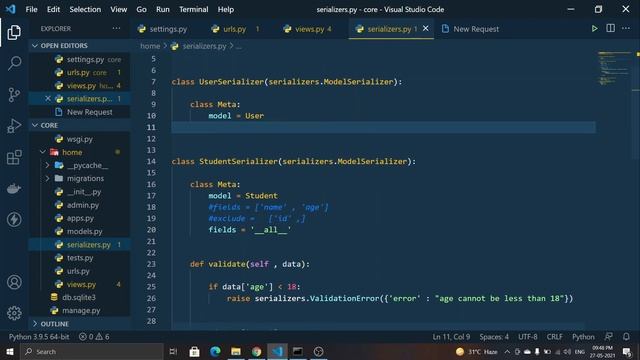The width and height of the screenshot is (640, 360).
Task: Place cursor on empty line 11
Action: coord(383,127)
